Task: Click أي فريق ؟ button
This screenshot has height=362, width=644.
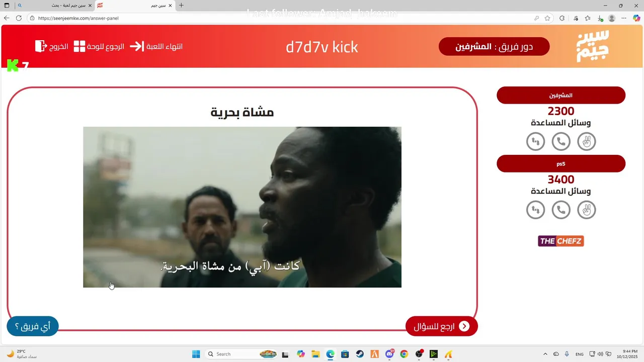Action: pos(33,326)
